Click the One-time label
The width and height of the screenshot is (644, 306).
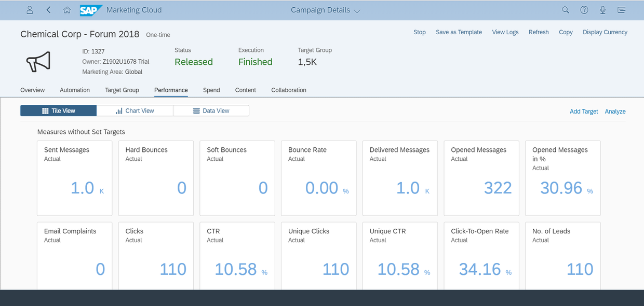click(x=159, y=35)
